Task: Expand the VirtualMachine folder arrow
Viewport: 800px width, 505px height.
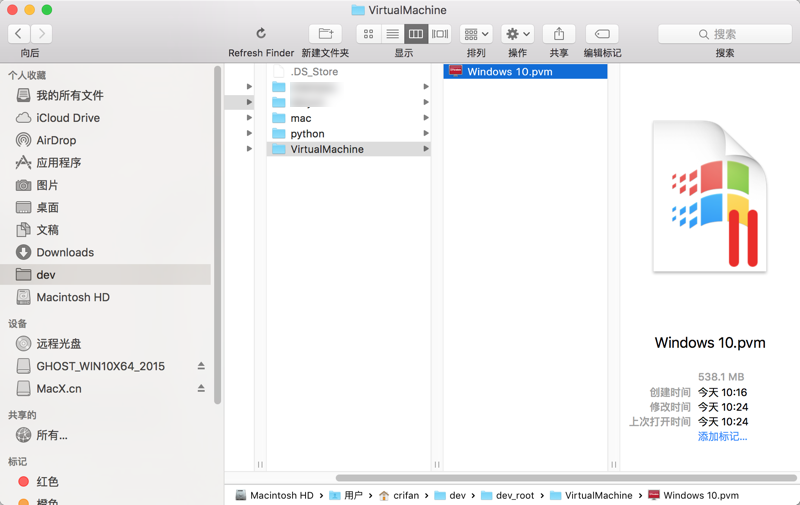Action: 426,149
